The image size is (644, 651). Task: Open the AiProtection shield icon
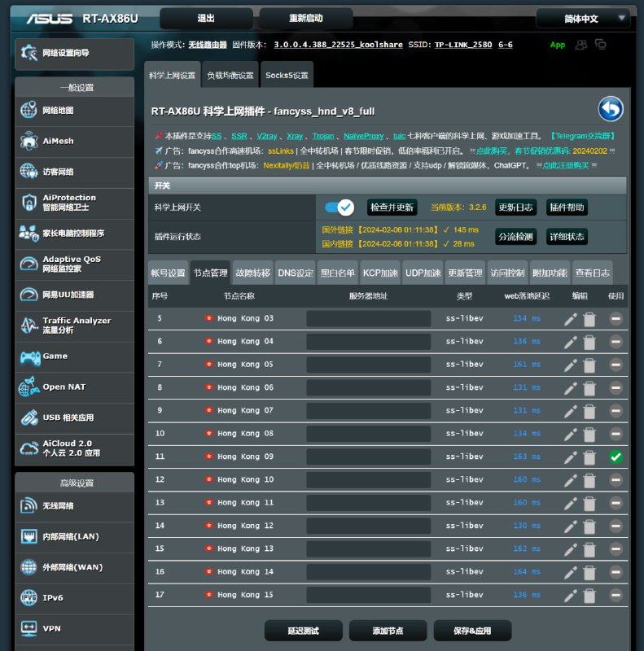click(x=28, y=202)
